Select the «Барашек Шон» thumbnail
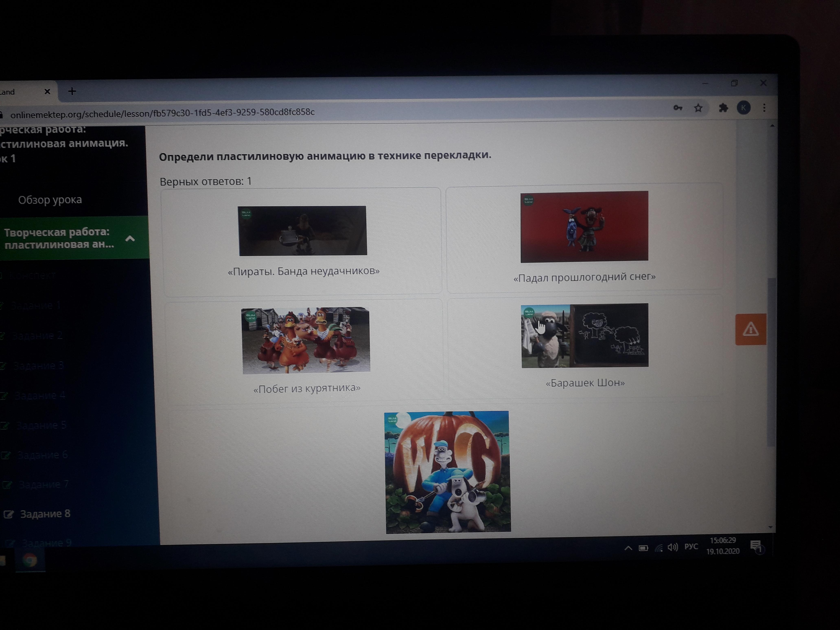The height and width of the screenshot is (630, 840). tap(585, 335)
